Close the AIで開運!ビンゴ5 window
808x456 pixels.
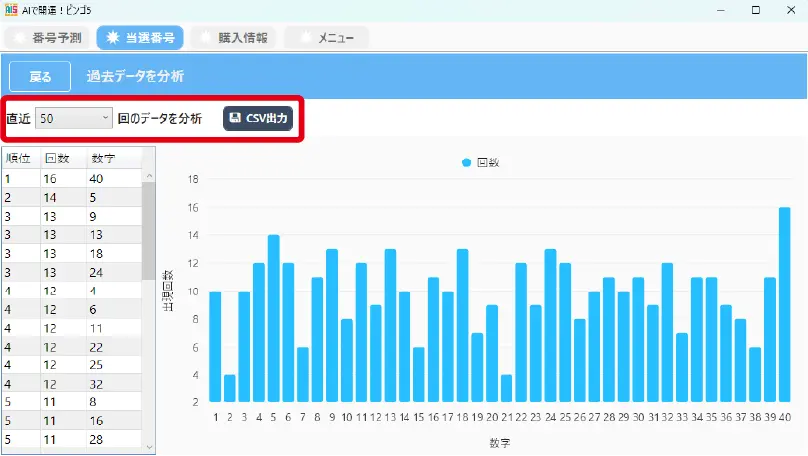791,10
